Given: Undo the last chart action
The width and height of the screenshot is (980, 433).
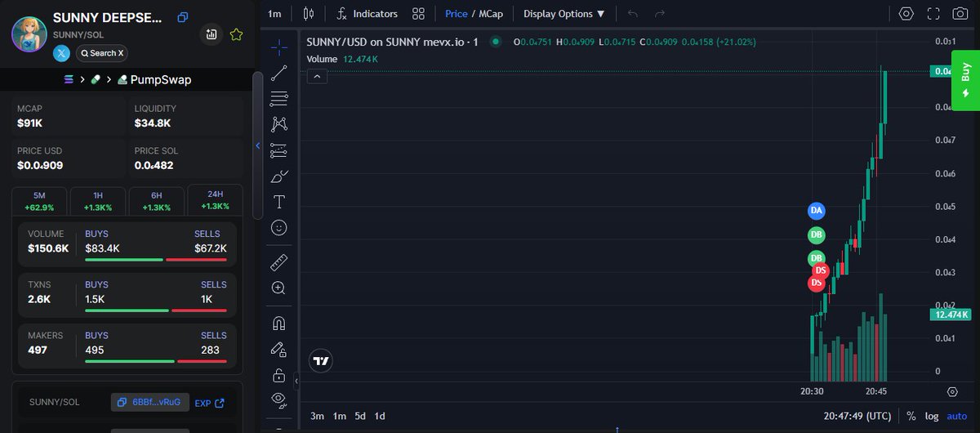Looking at the screenshot, I should [x=633, y=14].
